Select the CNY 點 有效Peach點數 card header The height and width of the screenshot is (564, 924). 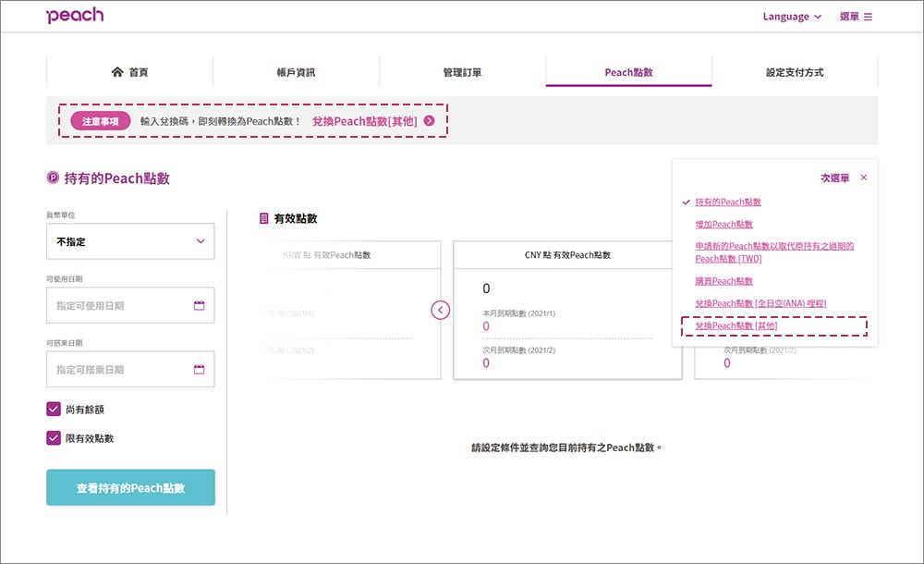coord(567,255)
